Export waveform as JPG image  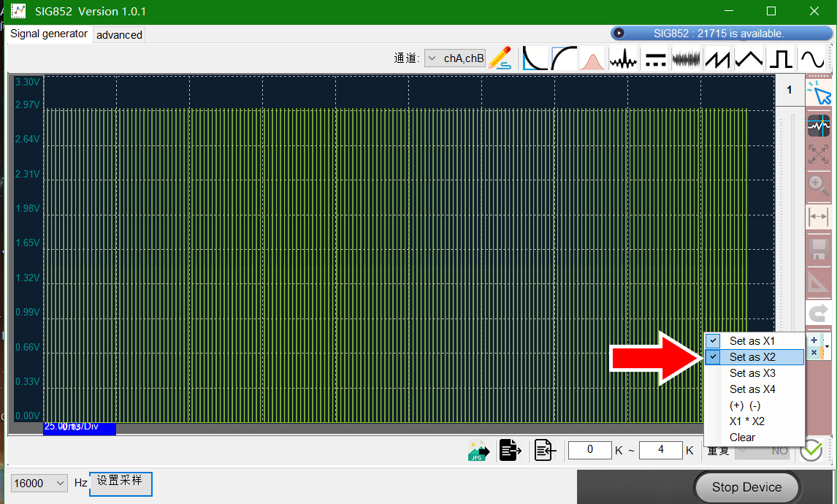478,451
